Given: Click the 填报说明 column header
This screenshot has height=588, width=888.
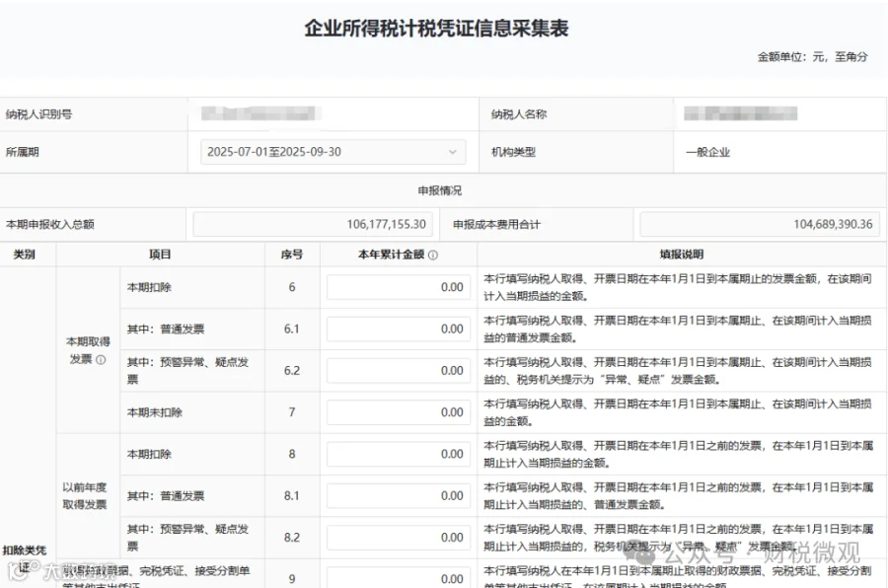Looking at the screenshot, I should pos(681,255).
